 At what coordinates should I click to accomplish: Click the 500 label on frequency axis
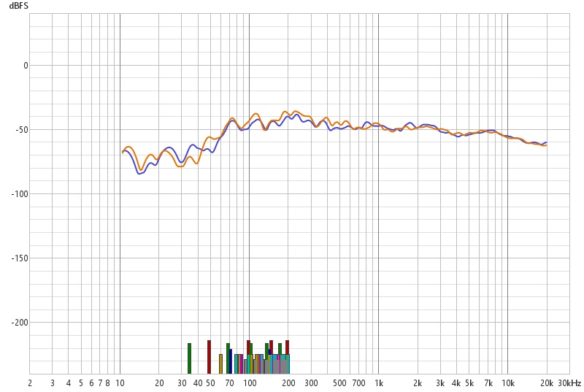click(339, 383)
